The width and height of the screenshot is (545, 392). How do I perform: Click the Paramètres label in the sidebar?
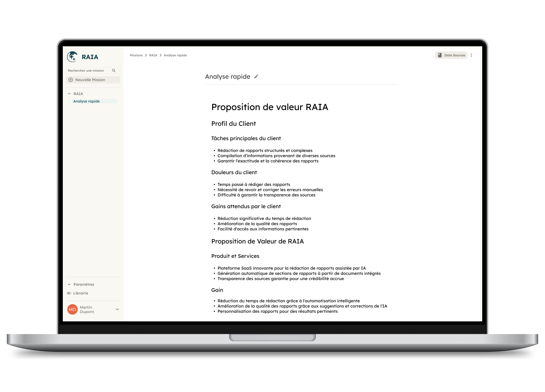coord(84,284)
